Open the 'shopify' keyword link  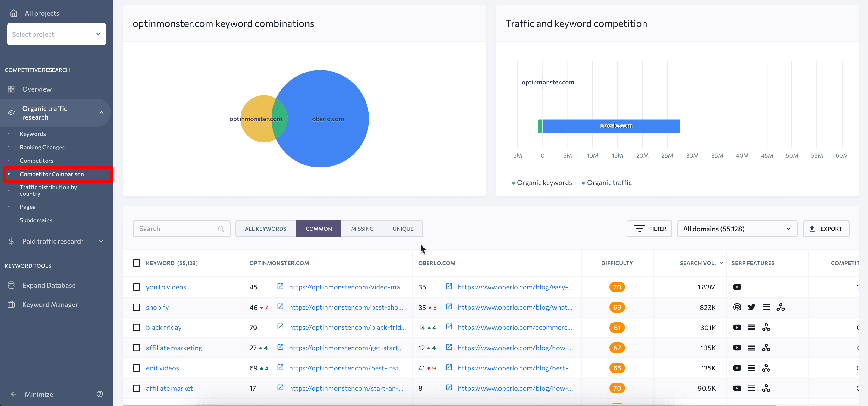coord(157,308)
